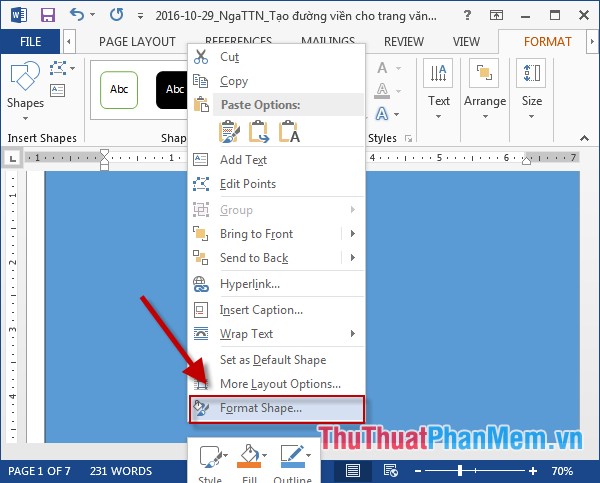Click the 70% zoom level
The image size is (600, 483).
point(562,471)
